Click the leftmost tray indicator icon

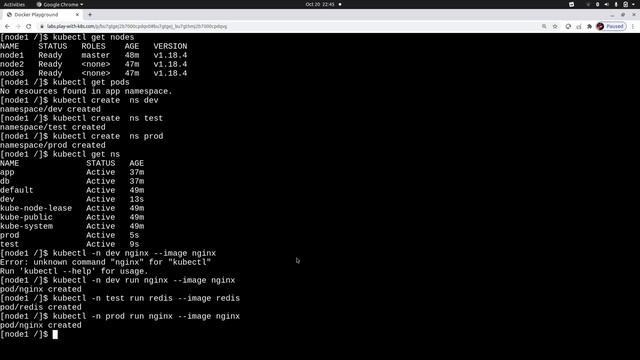571,4
